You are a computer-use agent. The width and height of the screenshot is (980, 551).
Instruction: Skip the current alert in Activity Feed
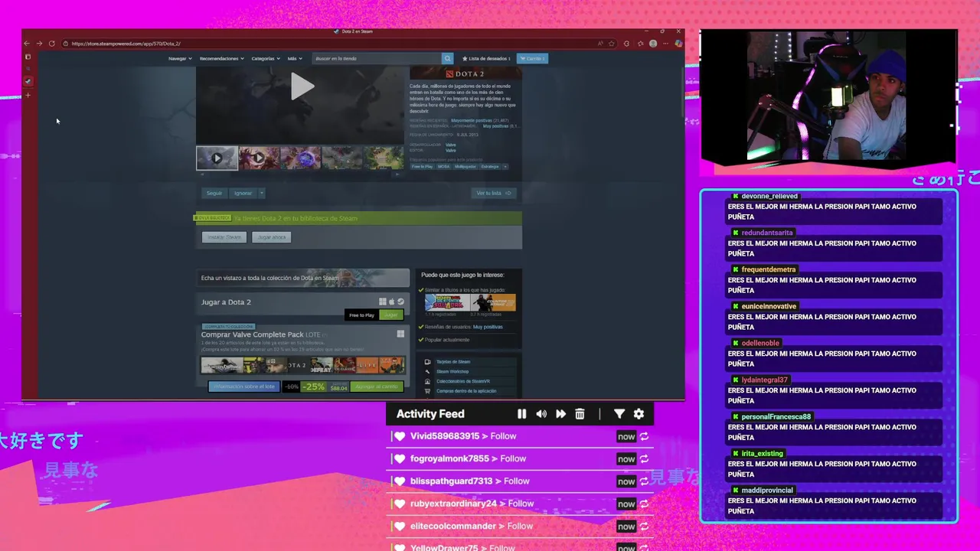click(560, 414)
